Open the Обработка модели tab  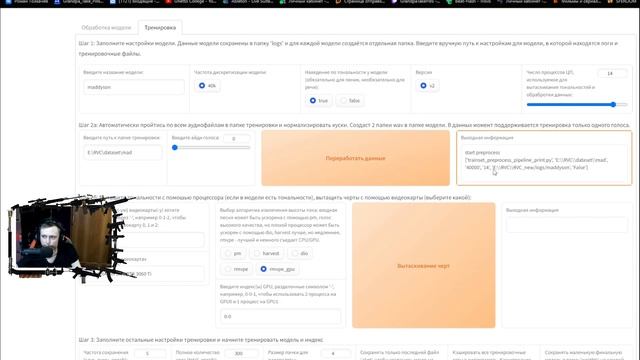106,27
